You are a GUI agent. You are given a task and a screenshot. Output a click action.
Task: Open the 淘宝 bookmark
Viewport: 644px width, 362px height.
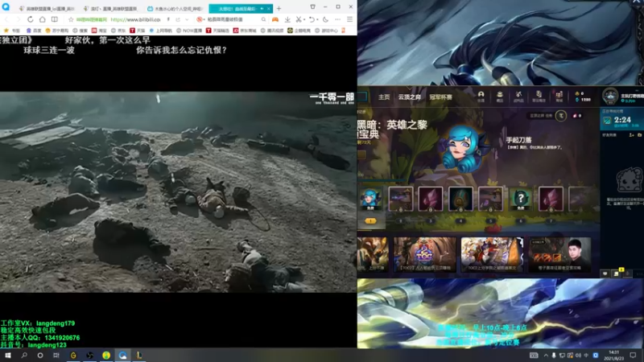click(x=99, y=31)
